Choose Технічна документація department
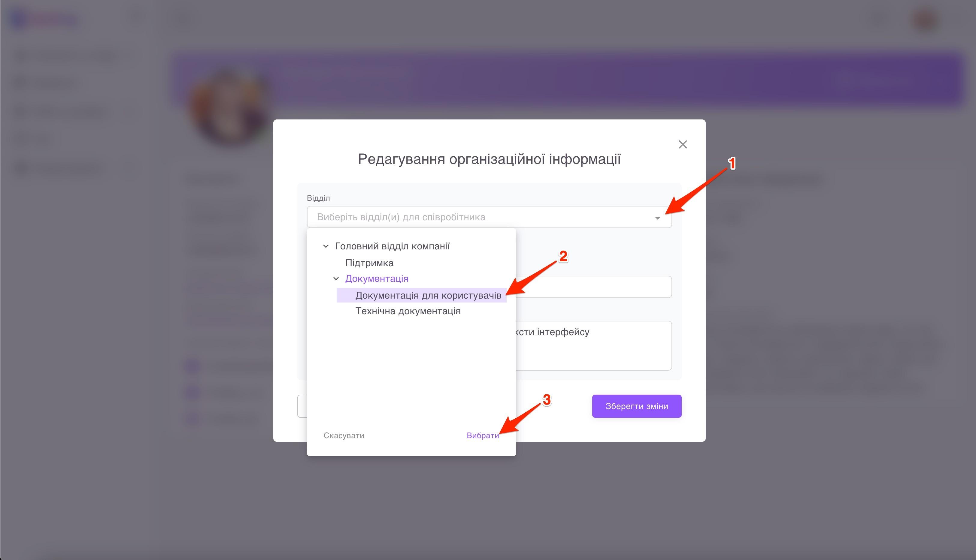The height and width of the screenshot is (560, 976). pos(408,311)
